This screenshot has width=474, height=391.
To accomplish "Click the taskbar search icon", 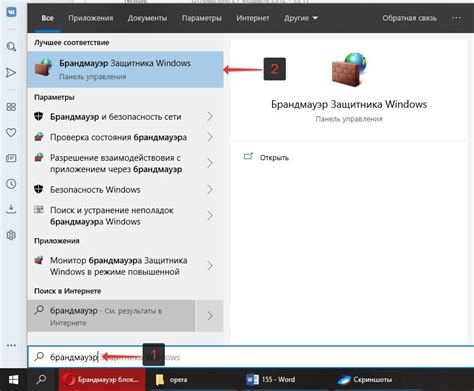I will (x=41, y=380).
